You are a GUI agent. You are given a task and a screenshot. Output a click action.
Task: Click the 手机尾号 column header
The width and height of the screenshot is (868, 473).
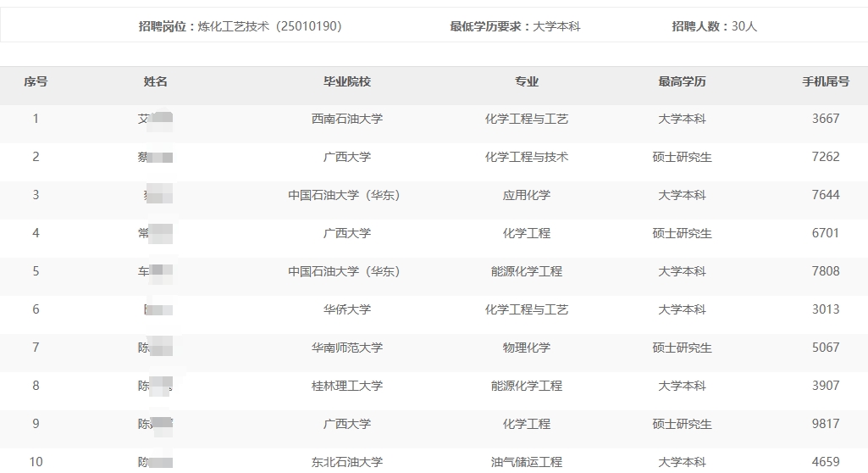826,82
